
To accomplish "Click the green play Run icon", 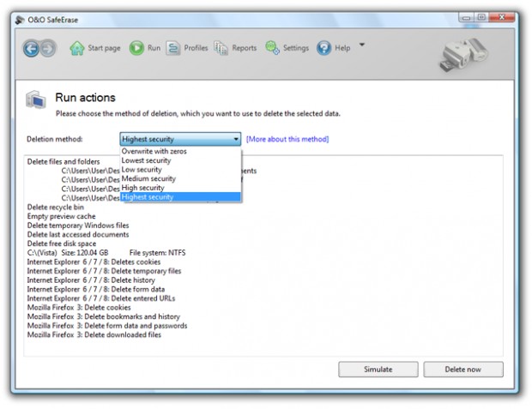I will [x=136, y=48].
